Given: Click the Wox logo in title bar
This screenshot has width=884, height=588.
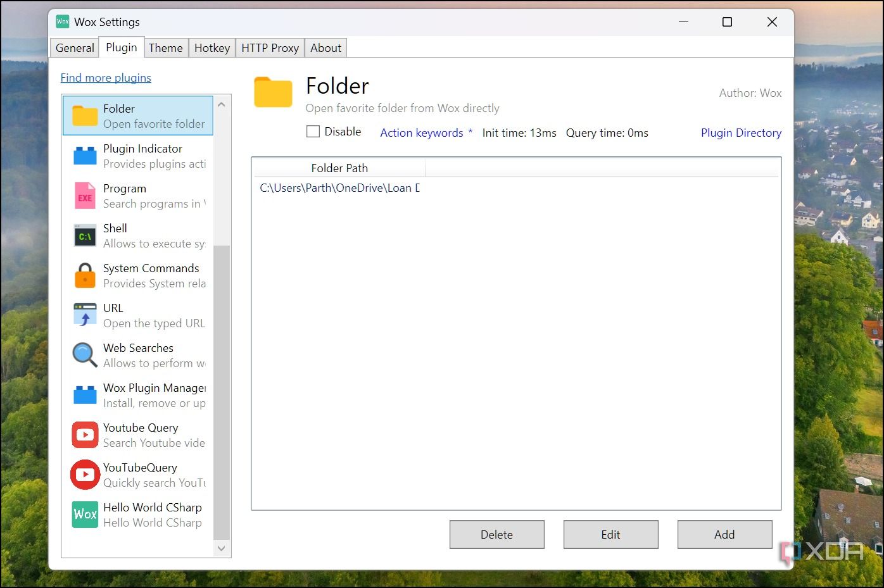Looking at the screenshot, I should 62,22.
